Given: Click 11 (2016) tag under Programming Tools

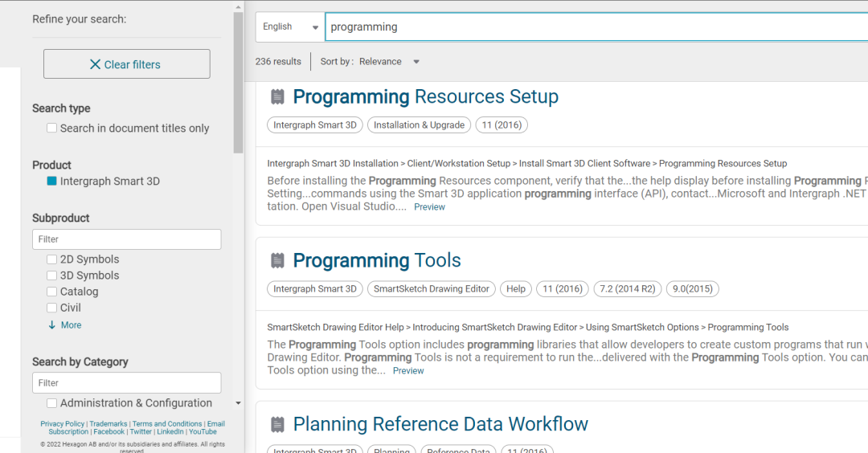Looking at the screenshot, I should pyautogui.click(x=563, y=288).
